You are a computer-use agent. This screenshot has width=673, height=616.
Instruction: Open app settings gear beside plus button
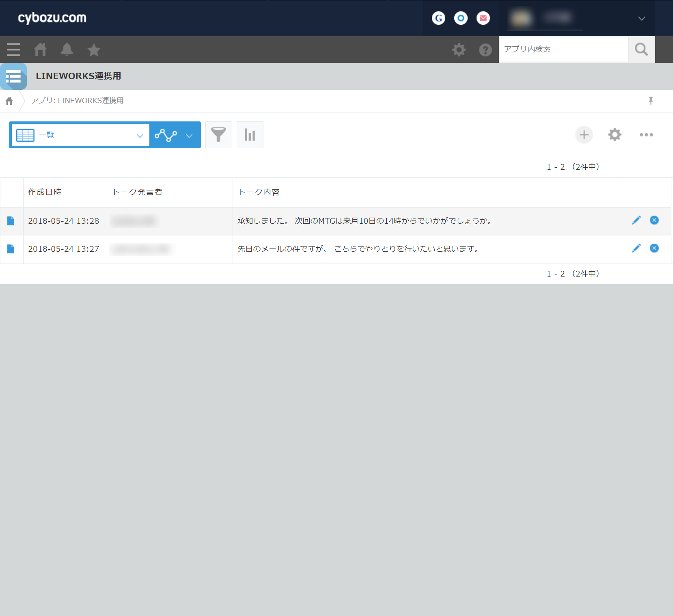pyautogui.click(x=615, y=135)
